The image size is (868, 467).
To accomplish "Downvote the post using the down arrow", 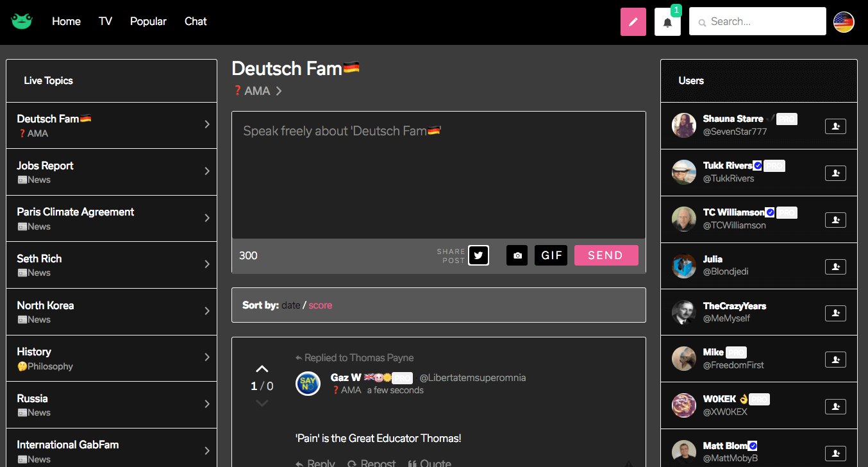I will pos(262,403).
